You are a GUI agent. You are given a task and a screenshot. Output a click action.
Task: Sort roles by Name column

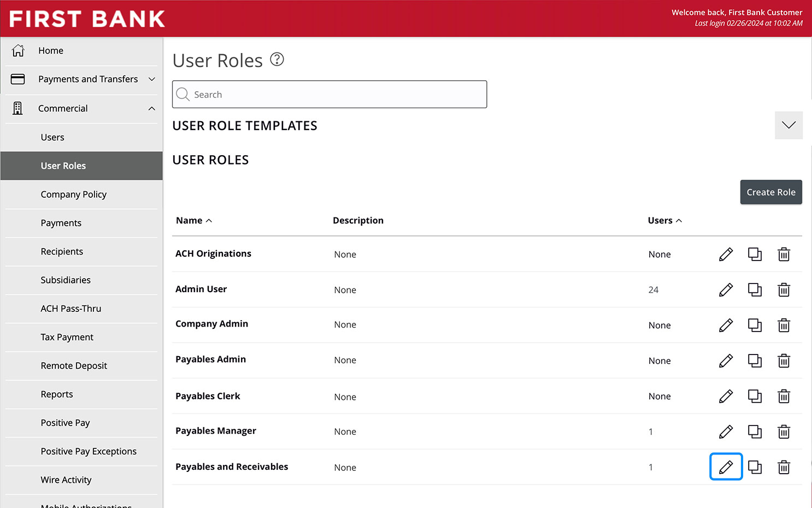pos(193,220)
